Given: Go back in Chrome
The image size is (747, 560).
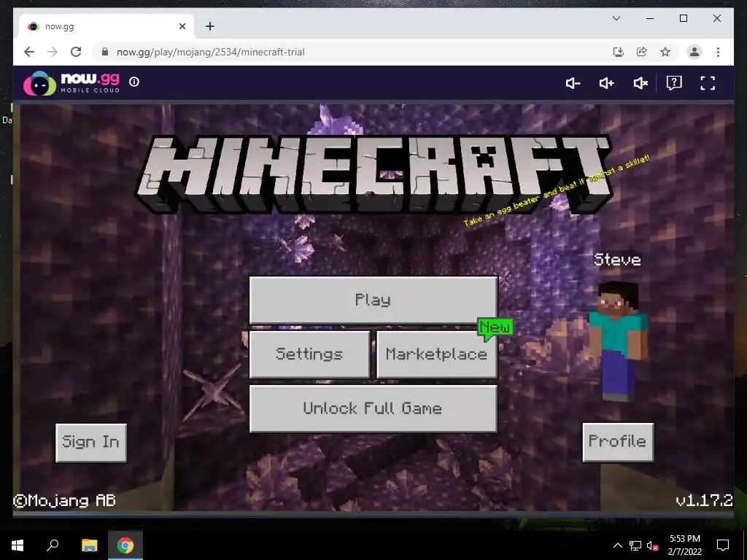Looking at the screenshot, I should (x=29, y=52).
